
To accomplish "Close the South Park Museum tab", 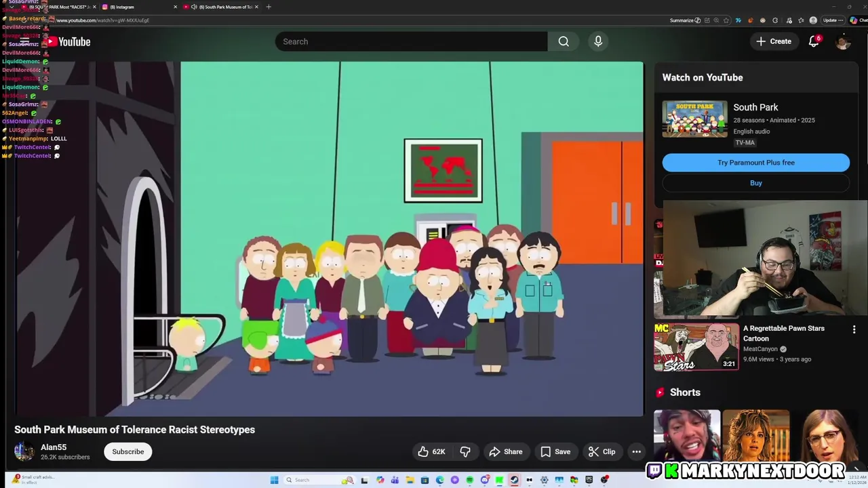I will click(x=256, y=7).
